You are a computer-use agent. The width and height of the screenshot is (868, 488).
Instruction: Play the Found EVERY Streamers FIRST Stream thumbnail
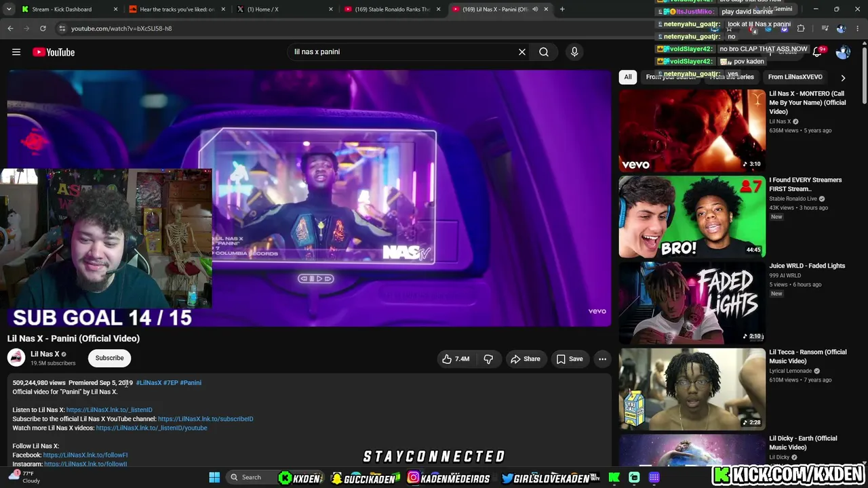pyautogui.click(x=692, y=217)
